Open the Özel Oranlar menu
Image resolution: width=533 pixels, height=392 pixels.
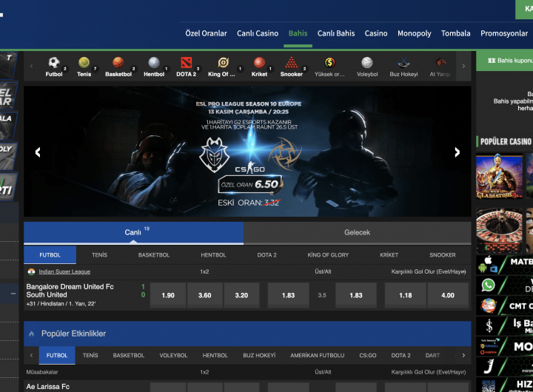point(206,33)
